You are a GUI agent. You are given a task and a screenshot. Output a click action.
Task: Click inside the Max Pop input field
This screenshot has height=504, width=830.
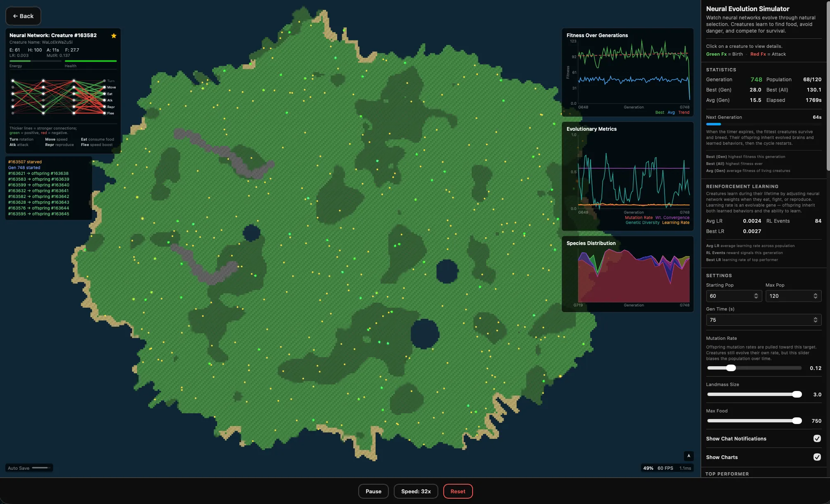click(x=784, y=296)
